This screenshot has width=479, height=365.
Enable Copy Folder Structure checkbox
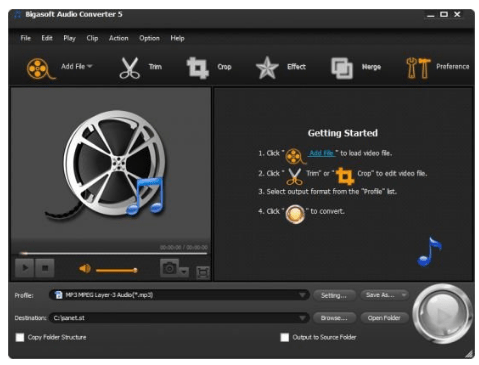click(x=20, y=337)
